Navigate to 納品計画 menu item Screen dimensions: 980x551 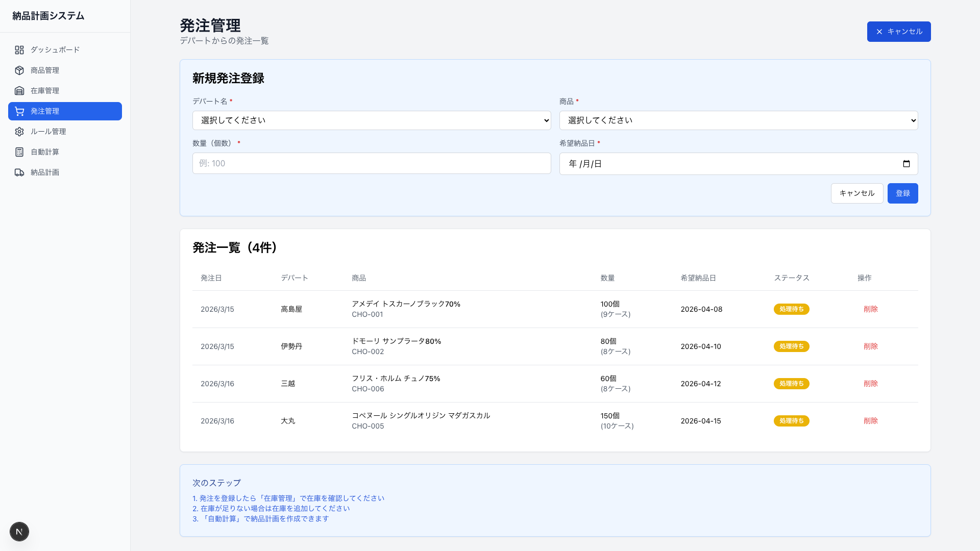tap(46, 172)
